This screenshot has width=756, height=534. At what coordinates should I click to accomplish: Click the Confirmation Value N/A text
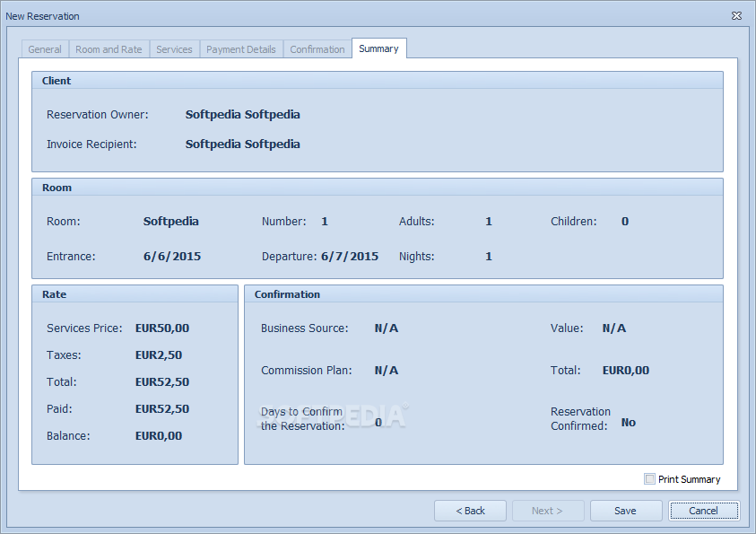[x=613, y=328]
